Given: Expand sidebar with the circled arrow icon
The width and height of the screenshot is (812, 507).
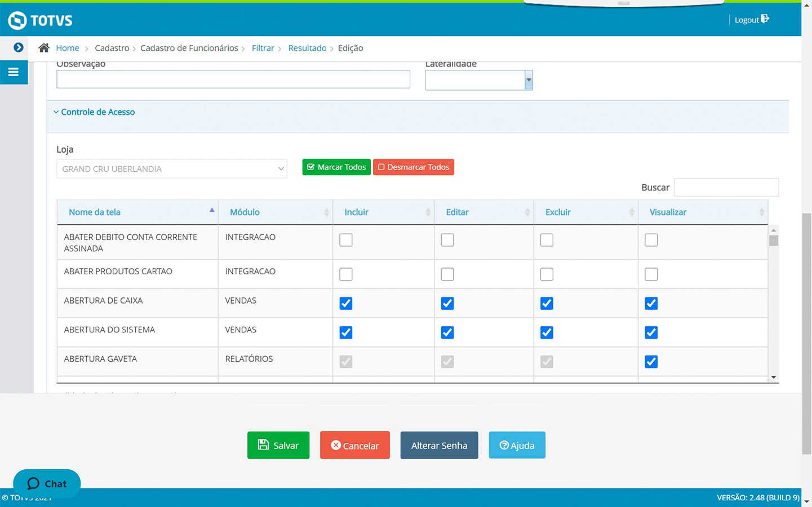Looking at the screenshot, I should click(18, 47).
